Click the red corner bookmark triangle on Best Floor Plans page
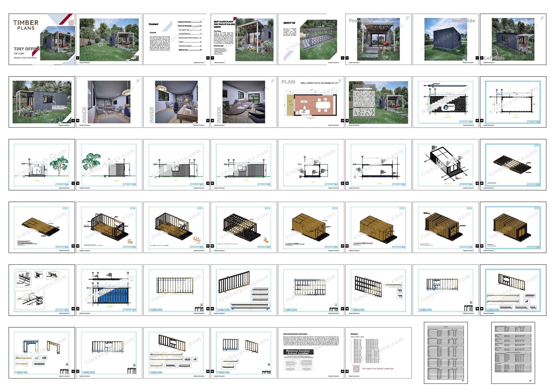This screenshot has height=392, width=555. (x=235, y=18)
